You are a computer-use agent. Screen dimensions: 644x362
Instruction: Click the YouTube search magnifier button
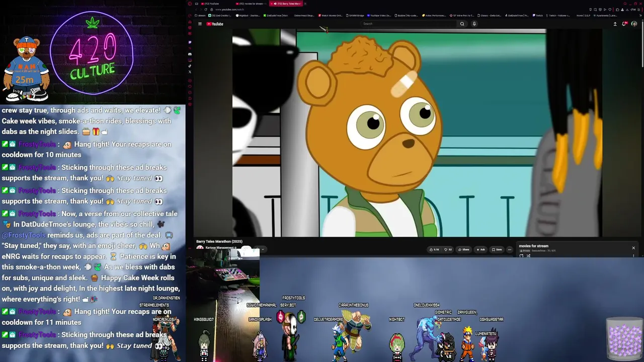coord(462,24)
